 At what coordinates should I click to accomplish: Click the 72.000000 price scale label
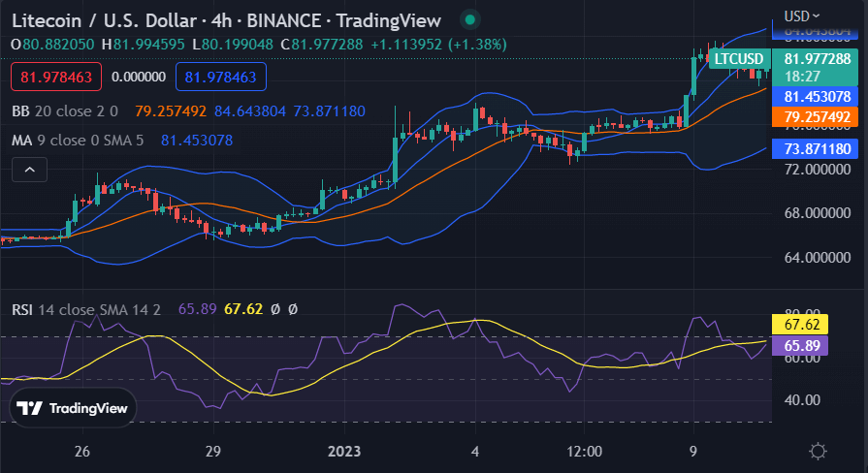tap(818, 170)
